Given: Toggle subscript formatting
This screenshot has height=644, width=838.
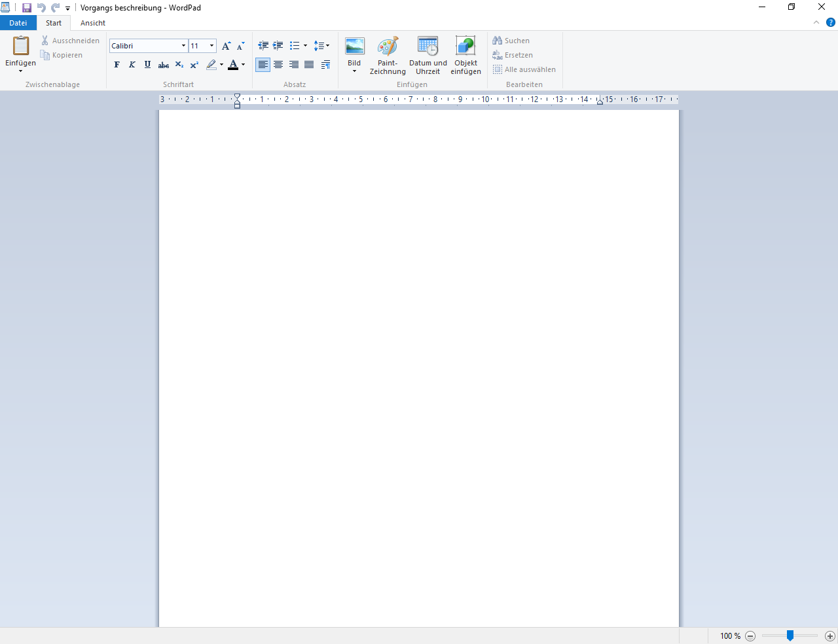Looking at the screenshot, I should pos(179,65).
